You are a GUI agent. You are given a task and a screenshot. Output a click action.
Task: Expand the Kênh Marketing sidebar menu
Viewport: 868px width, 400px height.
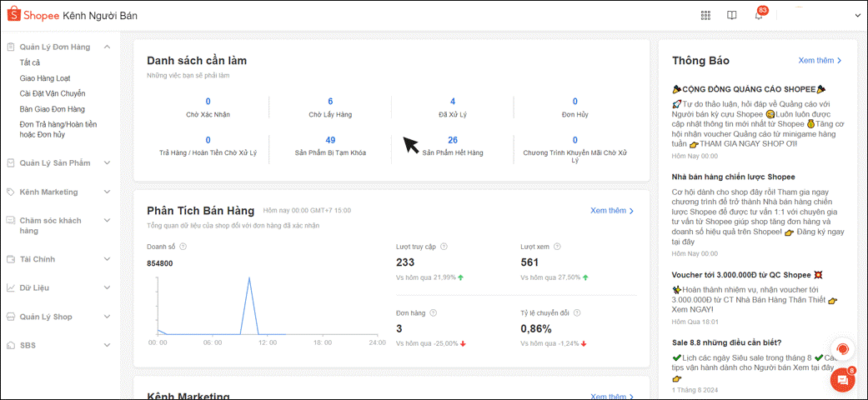(107, 192)
